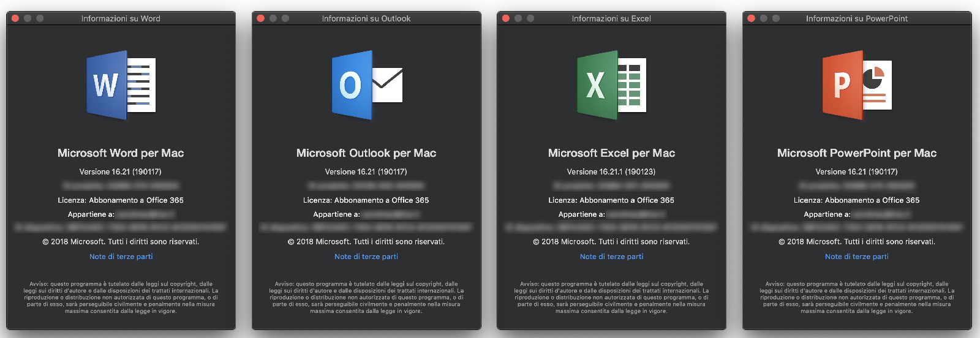
Task: Click the Avviso legal notice in Excel window
Action: coord(611,298)
